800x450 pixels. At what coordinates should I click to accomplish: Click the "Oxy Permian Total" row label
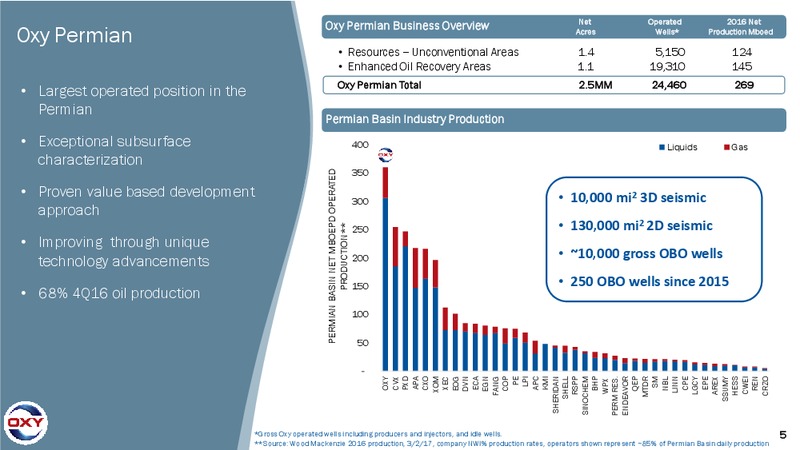pyautogui.click(x=379, y=85)
